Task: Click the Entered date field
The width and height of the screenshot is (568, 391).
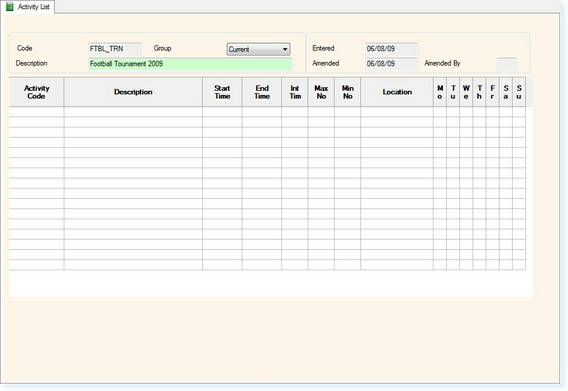Action: [391, 49]
